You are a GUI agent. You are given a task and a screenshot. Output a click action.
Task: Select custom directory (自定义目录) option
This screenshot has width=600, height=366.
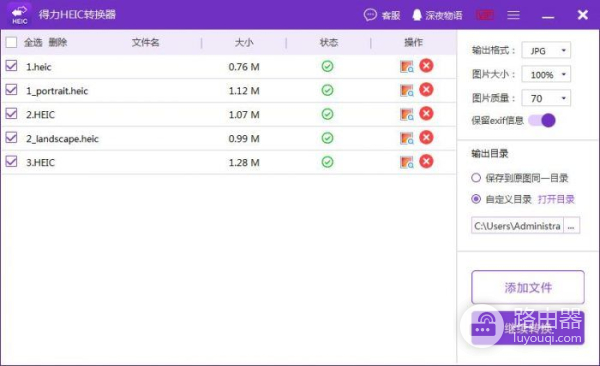[x=476, y=199]
